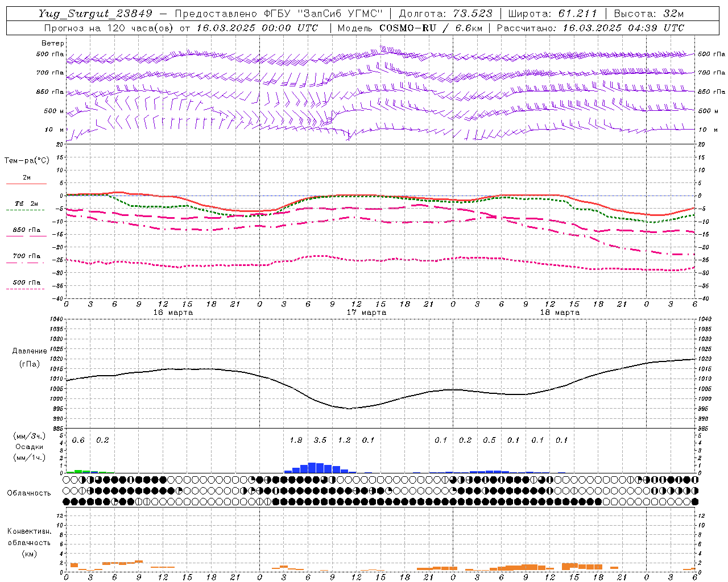The image size is (728, 582).
Task: Click the 850 гПа label on left wind axis
Action: point(50,92)
